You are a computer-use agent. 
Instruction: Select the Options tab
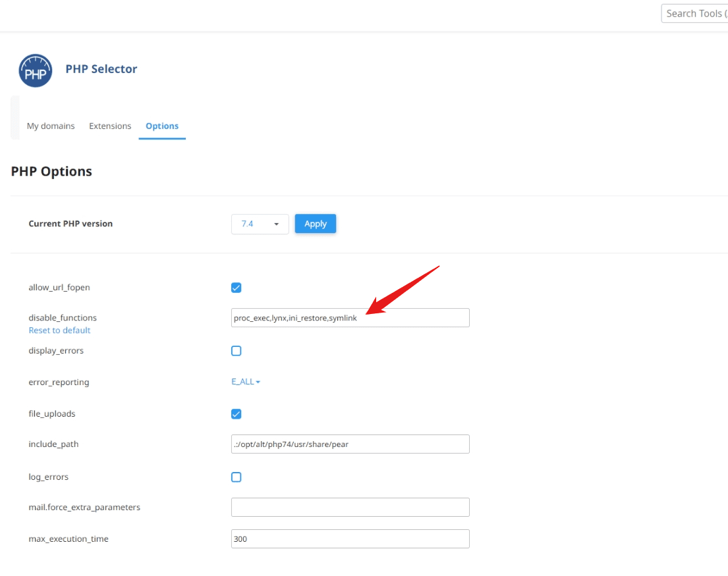click(162, 126)
